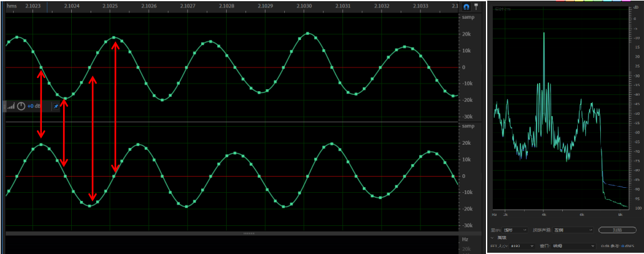Grab the HUD's left drag handle
The height and width of the screenshot is (254, 644).
pos(5,106)
